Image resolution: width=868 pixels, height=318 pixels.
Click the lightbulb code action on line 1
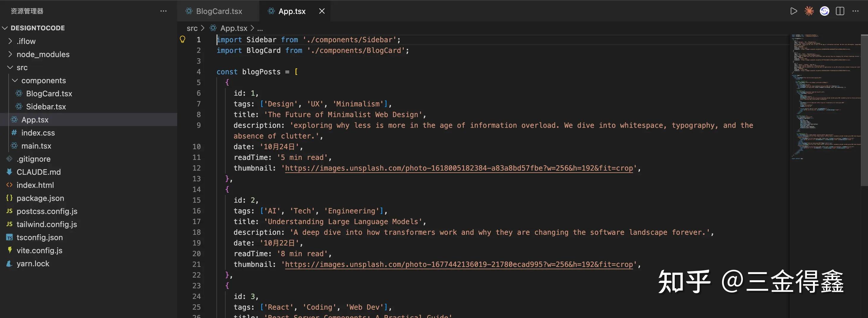tap(182, 40)
